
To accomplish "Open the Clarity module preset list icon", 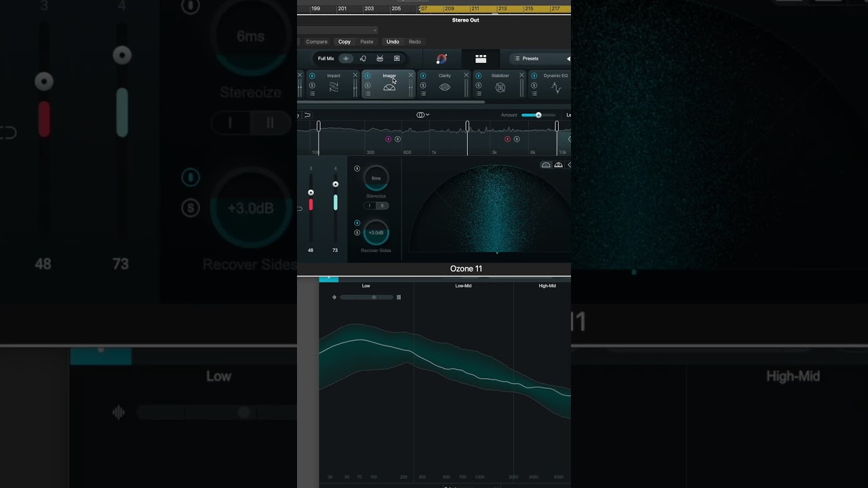I will [423, 94].
